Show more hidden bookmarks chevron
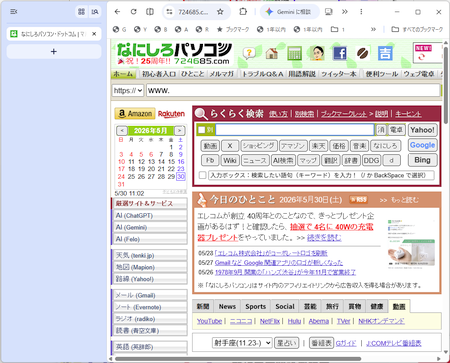The image size is (450, 363). 373,29
